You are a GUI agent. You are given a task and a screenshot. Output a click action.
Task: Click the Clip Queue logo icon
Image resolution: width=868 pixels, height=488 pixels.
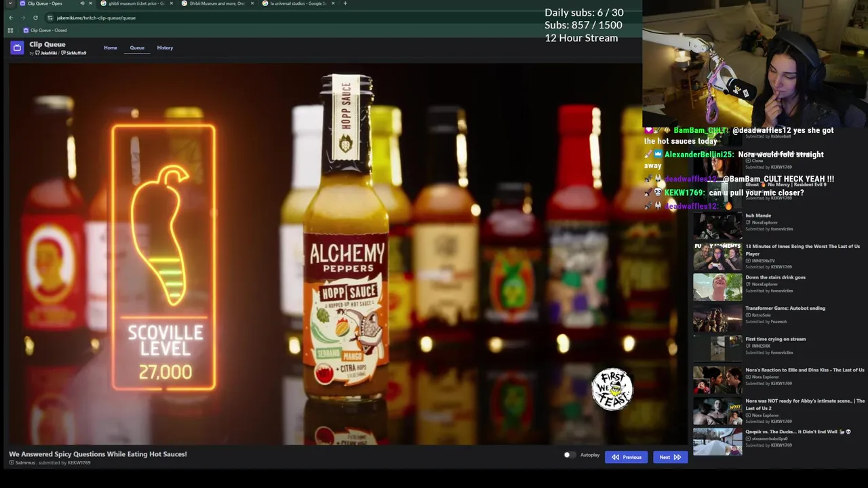coord(17,47)
